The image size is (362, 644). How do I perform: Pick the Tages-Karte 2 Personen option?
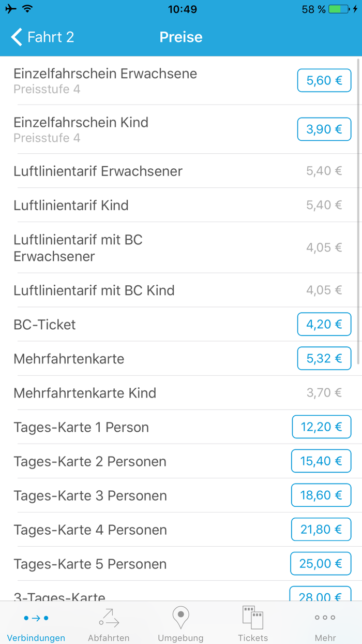coord(321,461)
